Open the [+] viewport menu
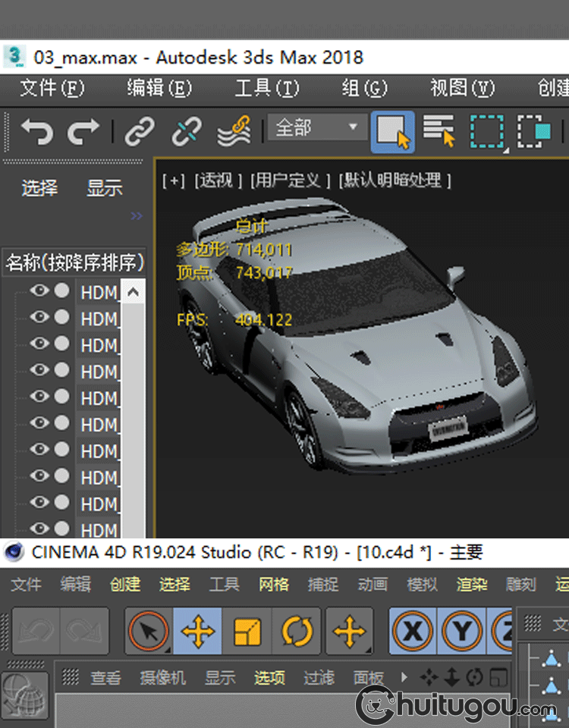 [x=174, y=180]
